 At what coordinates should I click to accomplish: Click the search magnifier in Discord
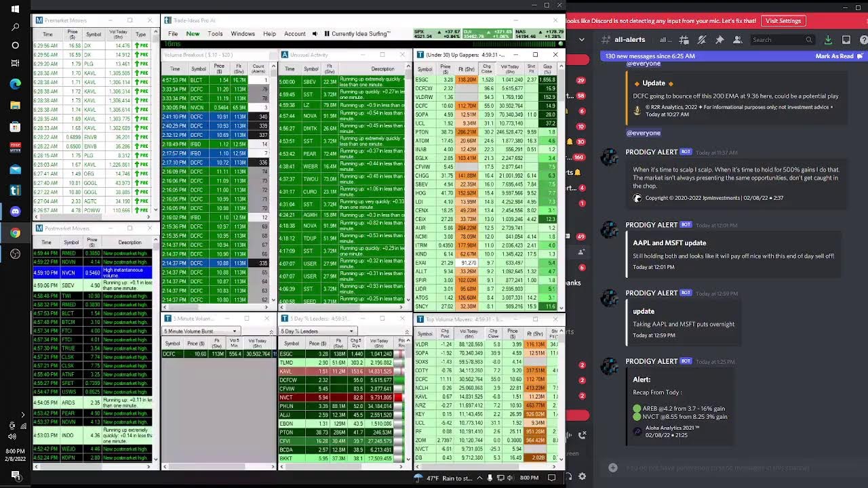point(808,40)
